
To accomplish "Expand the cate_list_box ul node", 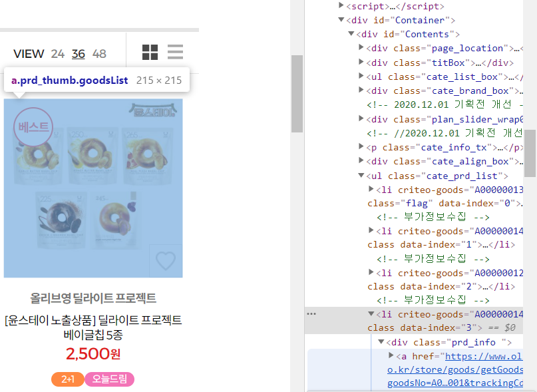I will click(361, 76).
